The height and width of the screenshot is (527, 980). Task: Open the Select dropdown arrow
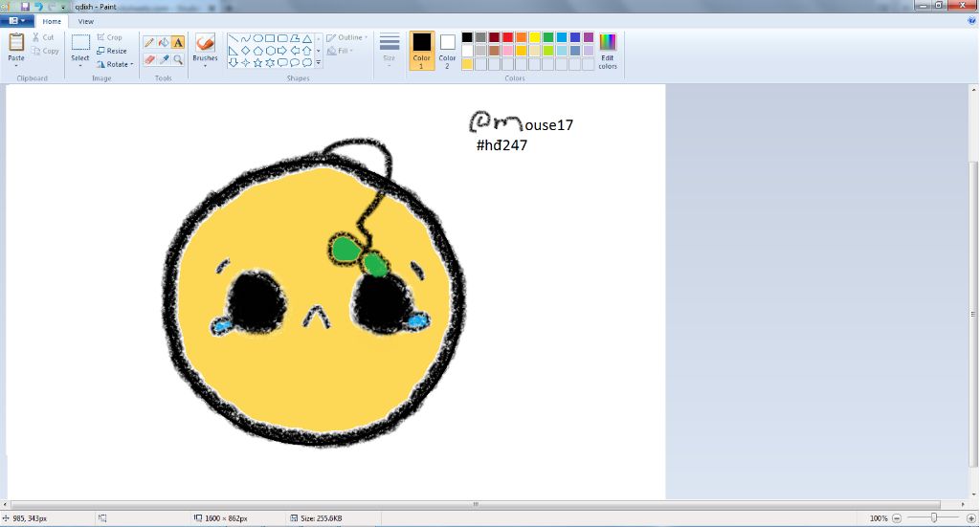(80, 65)
